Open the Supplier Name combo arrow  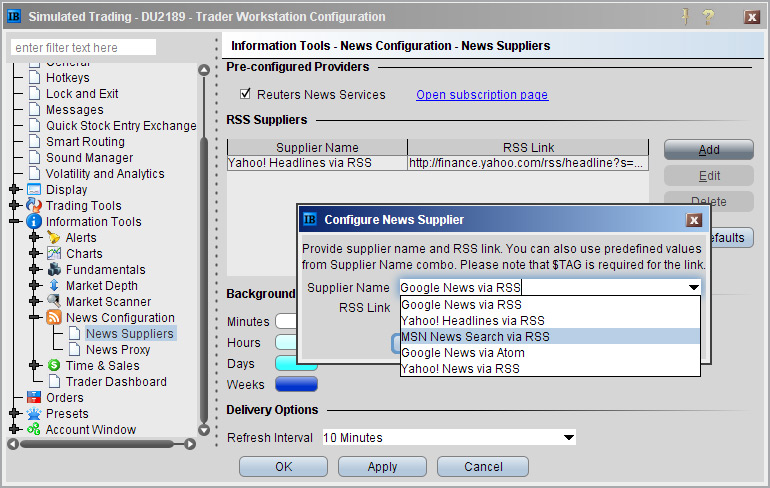[693, 288]
